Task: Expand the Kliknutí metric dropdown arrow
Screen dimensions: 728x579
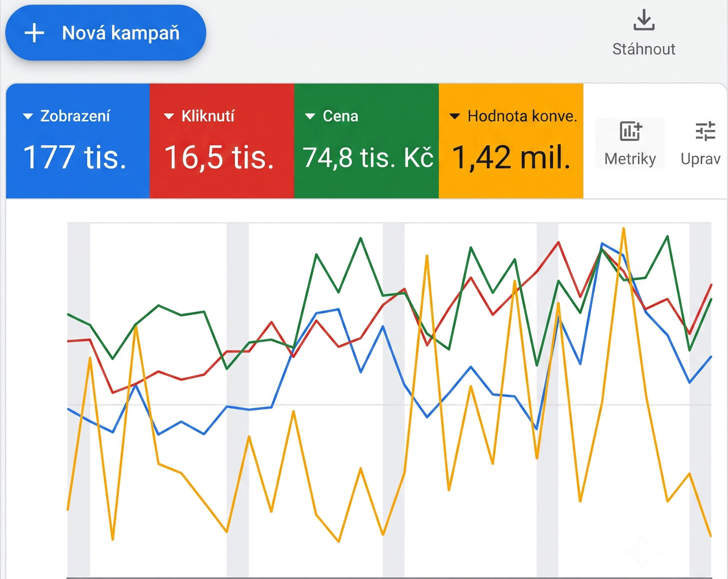Action: [x=169, y=116]
